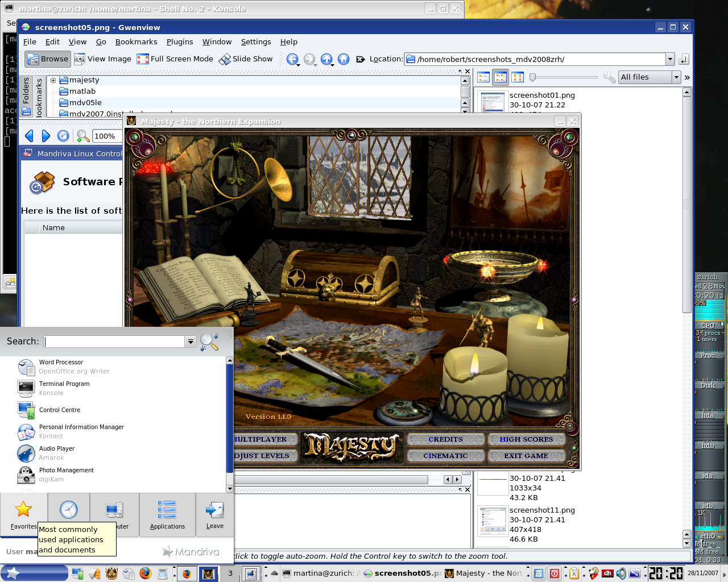Click the Klipper clipboard tray icon
This screenshot has height=582, width=728.
tap(574, 573)
